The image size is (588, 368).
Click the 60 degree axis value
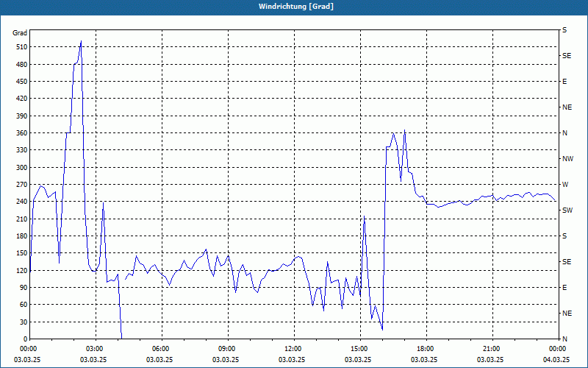tap(23, 305)
